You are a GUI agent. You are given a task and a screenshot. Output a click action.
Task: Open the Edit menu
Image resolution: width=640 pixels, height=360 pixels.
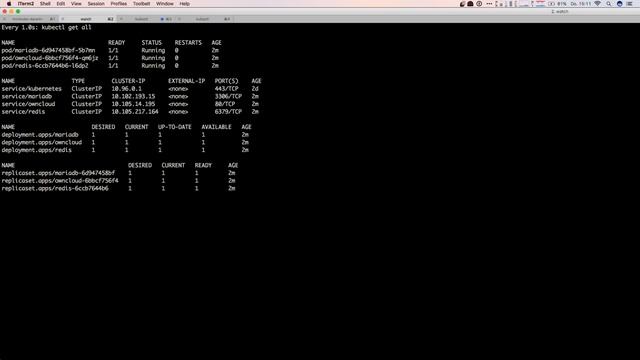pyautogui.click(x=61, y=4)
